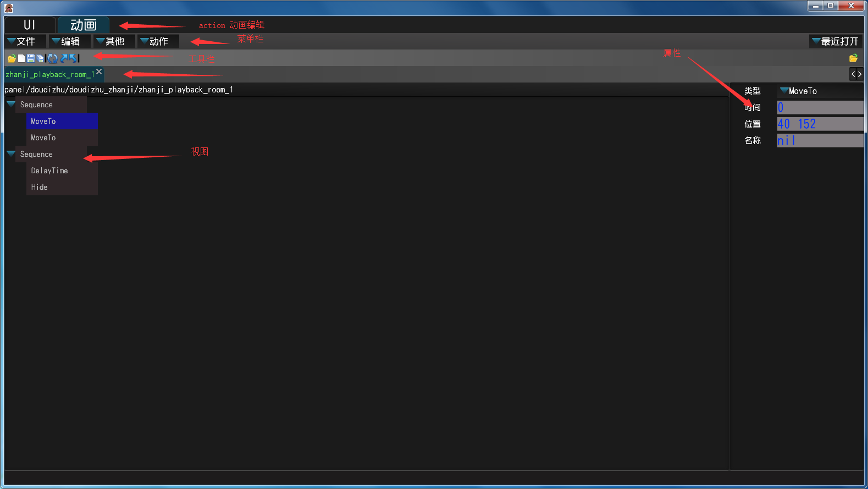Create a new blank file from the toolbar
This screenshot has height=489, width=868.
tap(21, 58)
